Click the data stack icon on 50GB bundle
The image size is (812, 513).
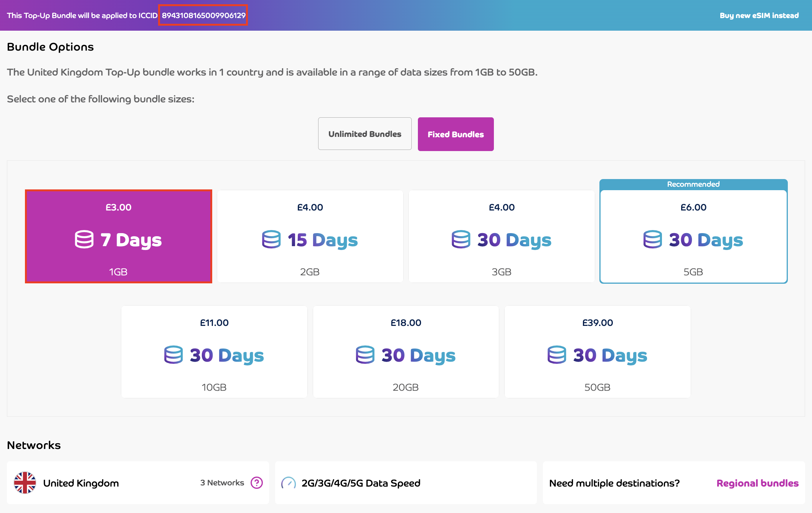click(x=556, y=355)
